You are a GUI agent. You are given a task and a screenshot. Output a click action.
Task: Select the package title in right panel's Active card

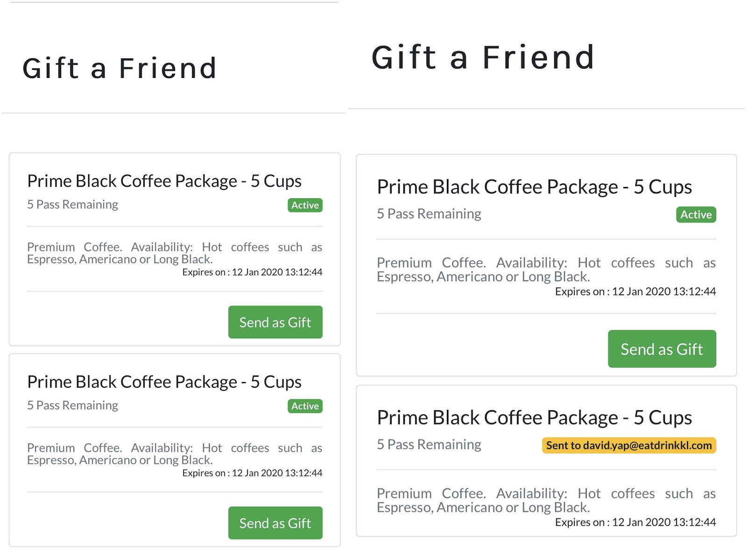pos(534,187)
